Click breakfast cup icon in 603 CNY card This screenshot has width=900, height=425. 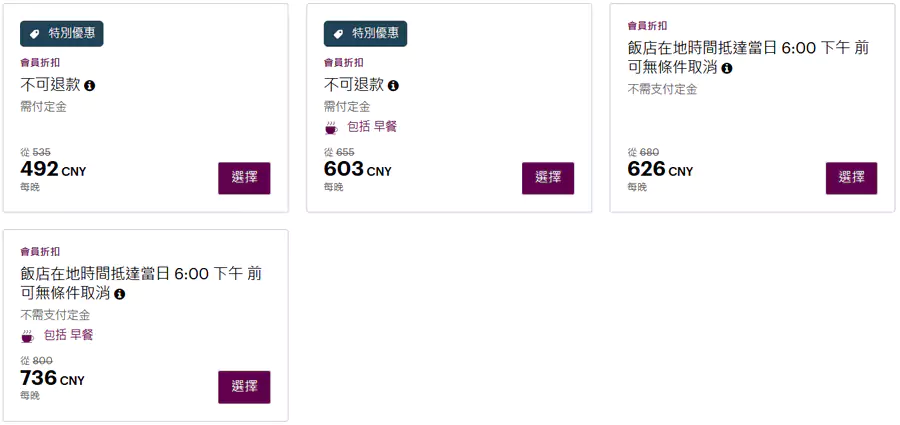coord(331,128)
